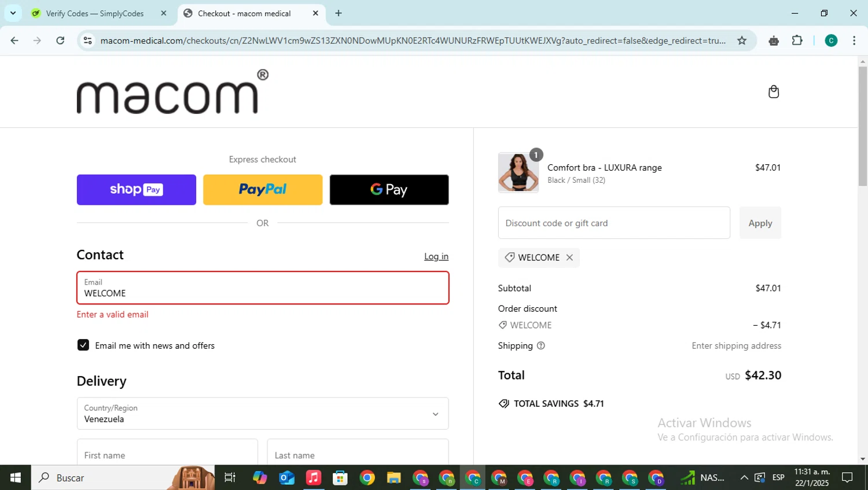Click the taskbar Buscar search box
868x490 pixels.
point(123,478)
